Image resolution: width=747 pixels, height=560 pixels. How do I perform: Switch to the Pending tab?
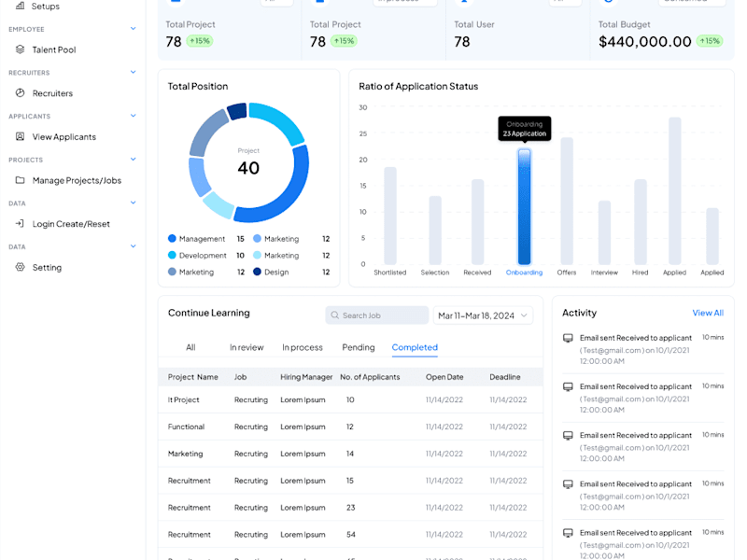tap(359, 347)
